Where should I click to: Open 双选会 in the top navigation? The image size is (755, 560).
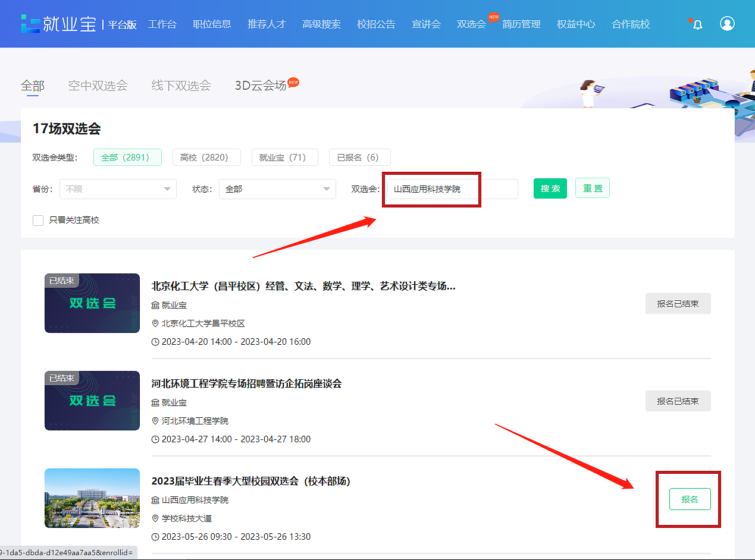click(471, 24)
